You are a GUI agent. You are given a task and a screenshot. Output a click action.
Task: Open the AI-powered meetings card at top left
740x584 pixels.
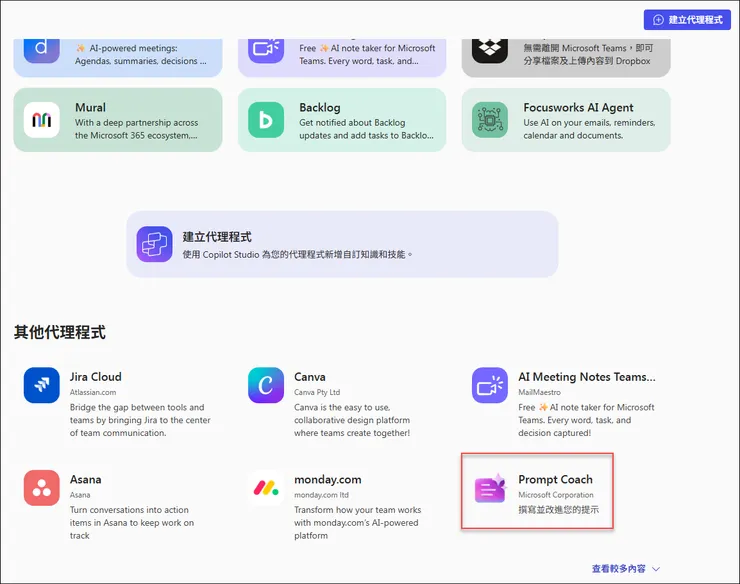[118, 58]
